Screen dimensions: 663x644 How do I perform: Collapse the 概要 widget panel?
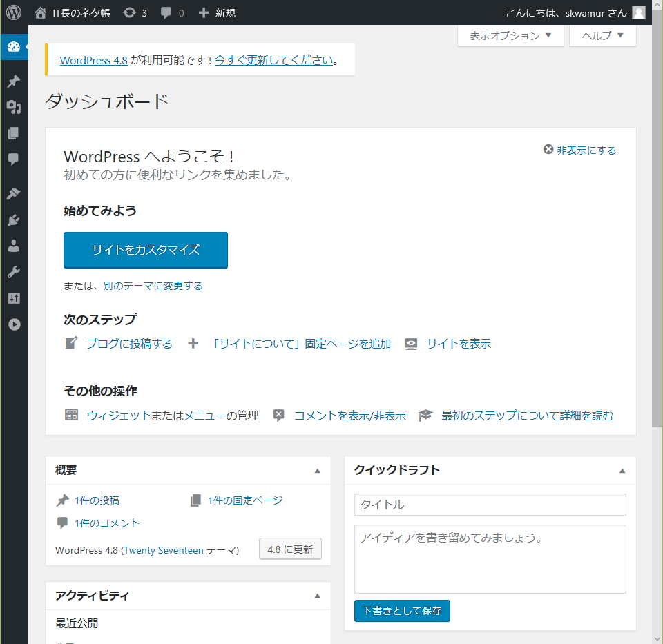pyautogui.click(x=318, y=470)
